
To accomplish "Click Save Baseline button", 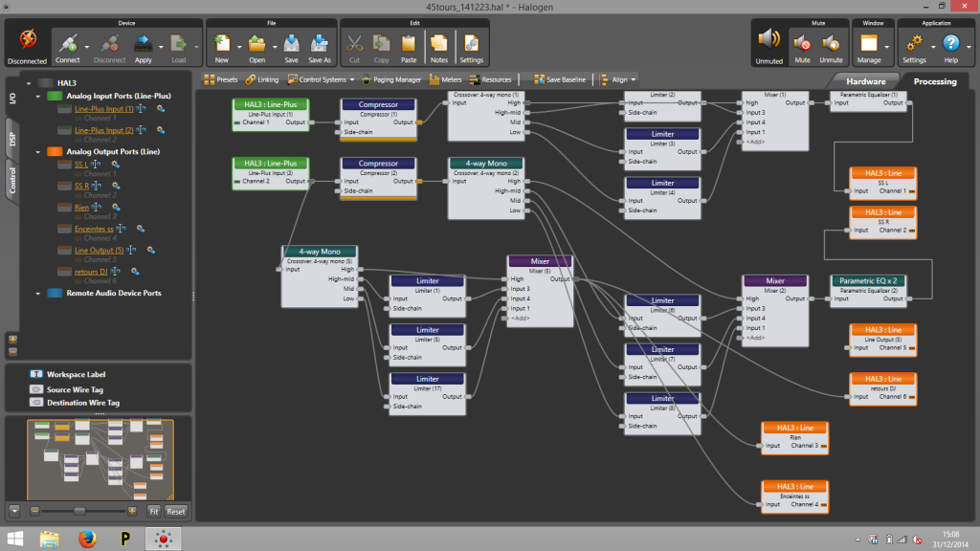I will pyautogui.click(x=559, y=80).
